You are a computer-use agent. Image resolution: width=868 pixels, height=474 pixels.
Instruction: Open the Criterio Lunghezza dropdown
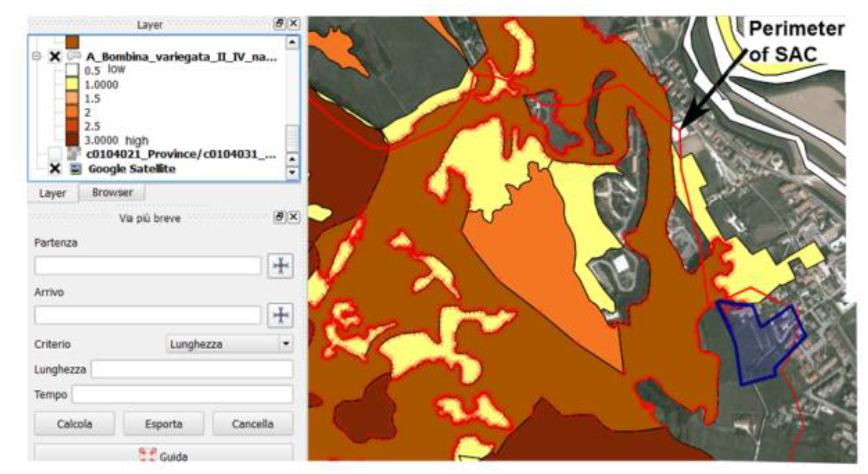(x=286, y=344)
